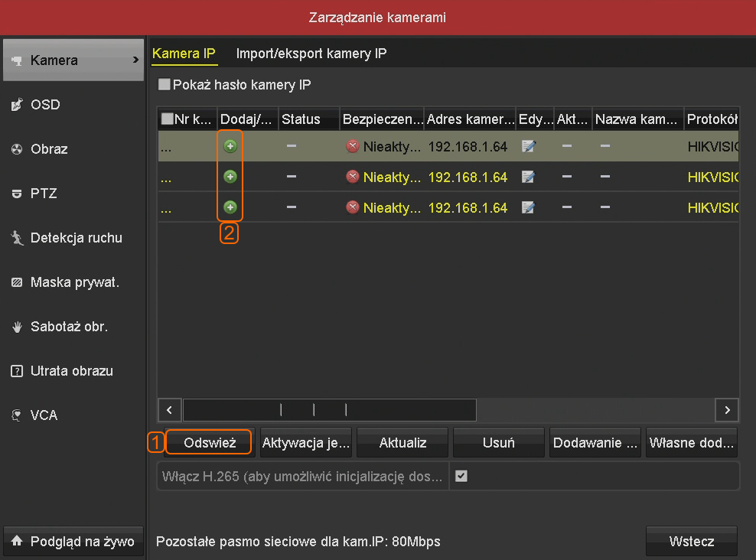This screenshot has width=756, height=560.
Task: Click red inactive security icon in first row
Action: pyautogui.click(x=352, y=146)
